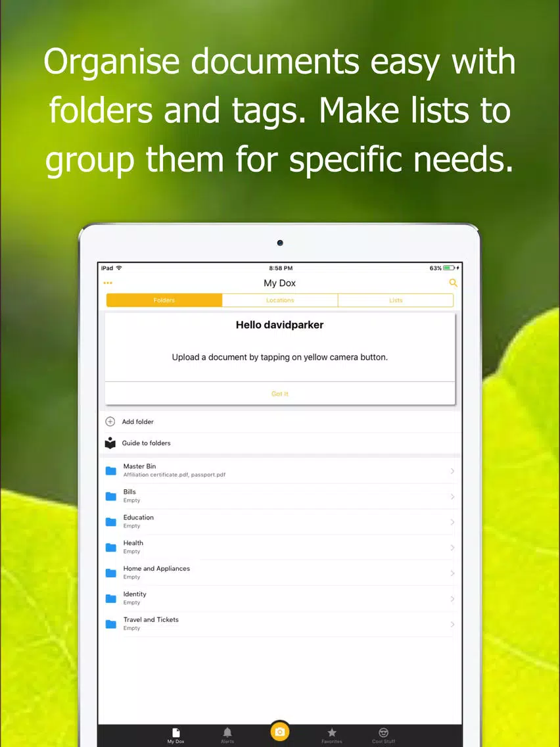Tap the upload document instruction text
The width and height of the screenshot is (560, 747).
[x=280, y=357]
